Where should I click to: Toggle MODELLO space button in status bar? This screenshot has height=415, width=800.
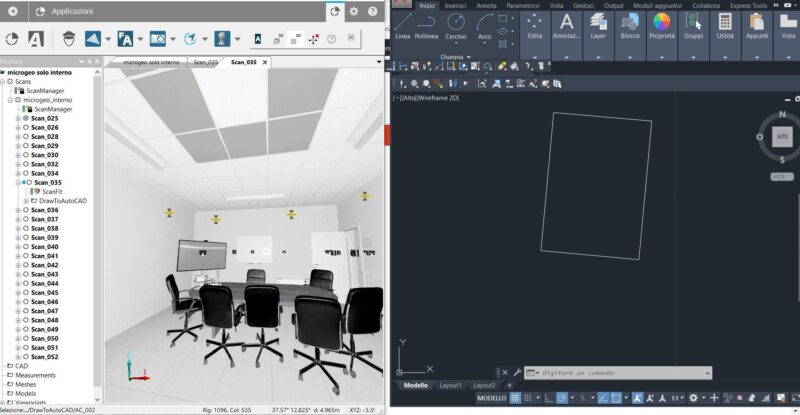(491, 398)
